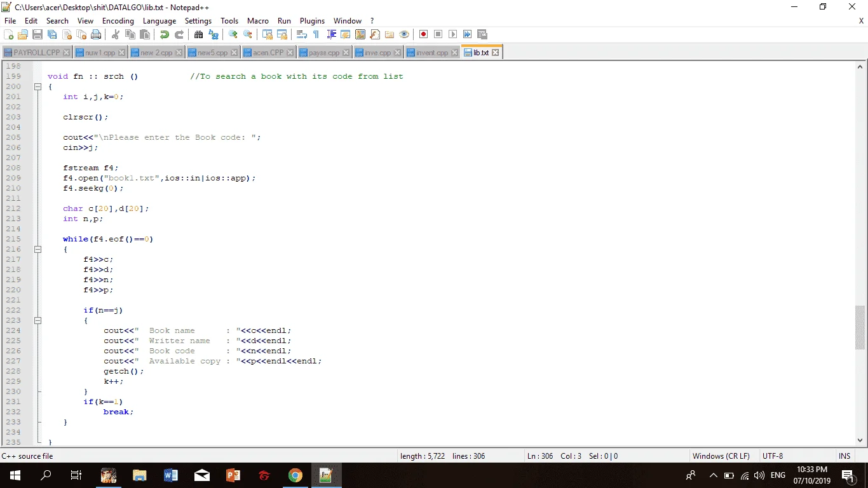Click the editor scrollbar up arrow
The image size is (868, 488).
[860, 67]
